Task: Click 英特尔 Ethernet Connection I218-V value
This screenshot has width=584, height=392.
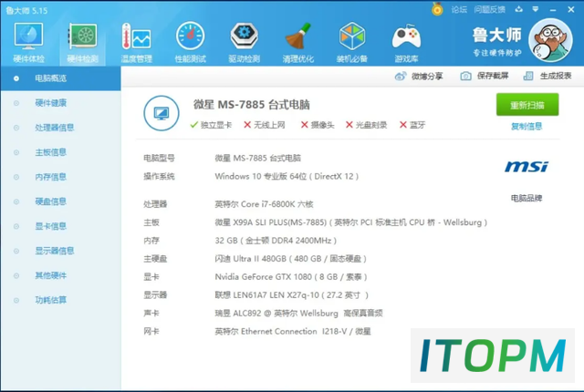Action: (293, 332)
